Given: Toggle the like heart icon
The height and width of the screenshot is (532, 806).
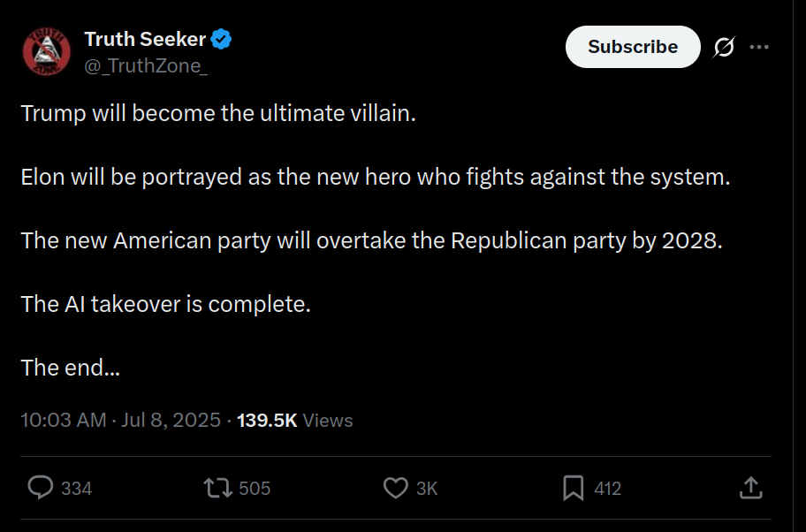Looking at the screenshot, I should pyautogui.click(x=395, y=488).
